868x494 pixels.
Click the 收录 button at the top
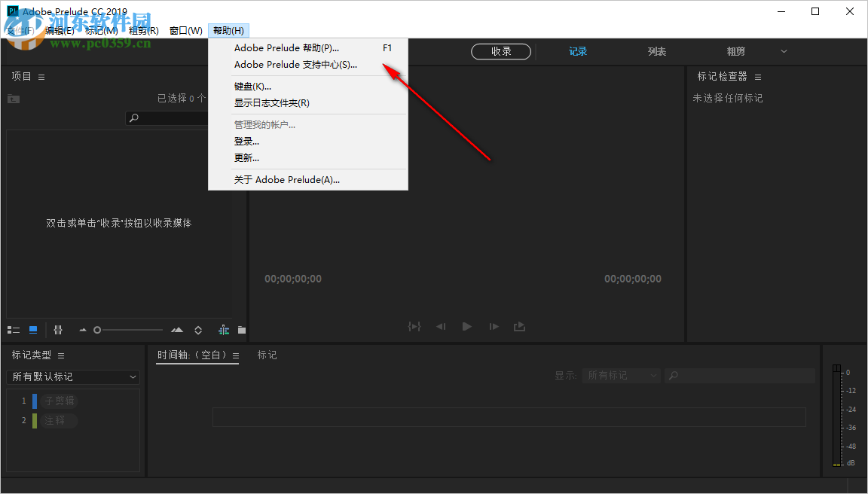point(501,51)
